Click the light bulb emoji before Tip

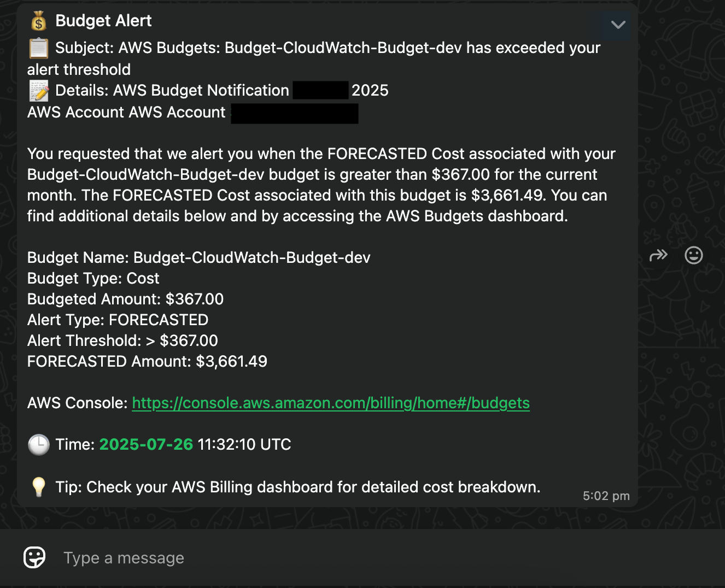coord(39,486)
